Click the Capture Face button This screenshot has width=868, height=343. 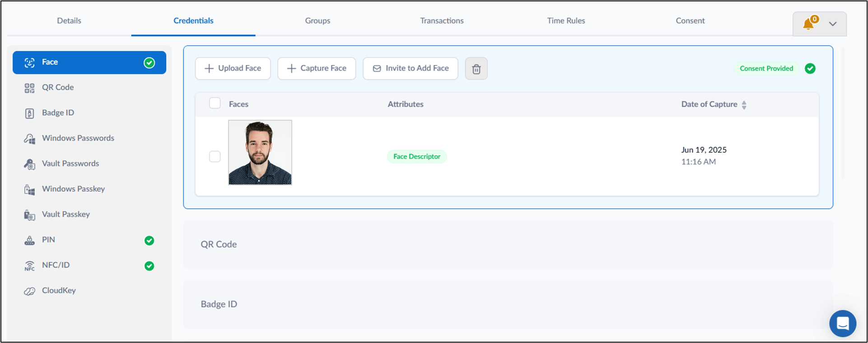[317, 68]
